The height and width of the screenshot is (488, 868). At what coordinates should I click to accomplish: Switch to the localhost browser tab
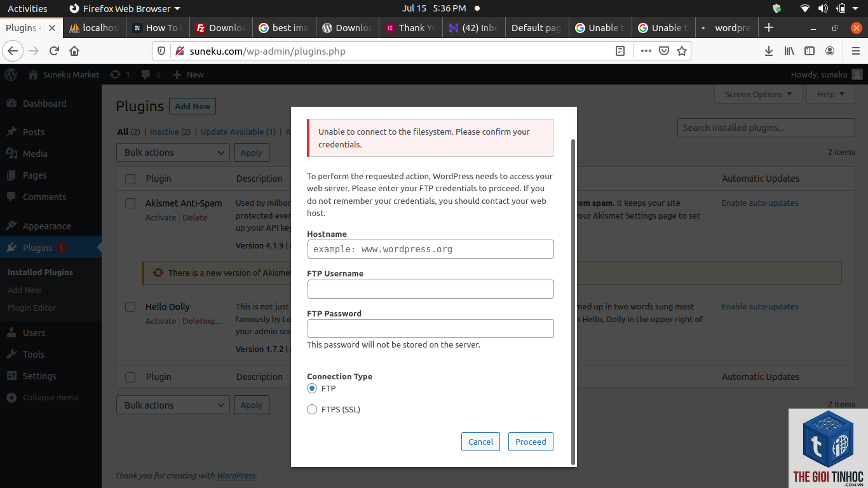94,28
